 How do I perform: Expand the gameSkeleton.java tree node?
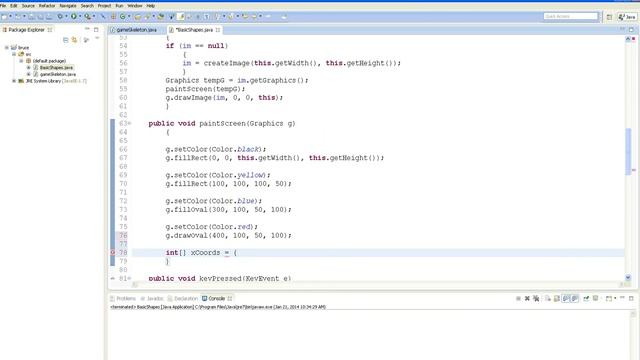tap(29, 74)
